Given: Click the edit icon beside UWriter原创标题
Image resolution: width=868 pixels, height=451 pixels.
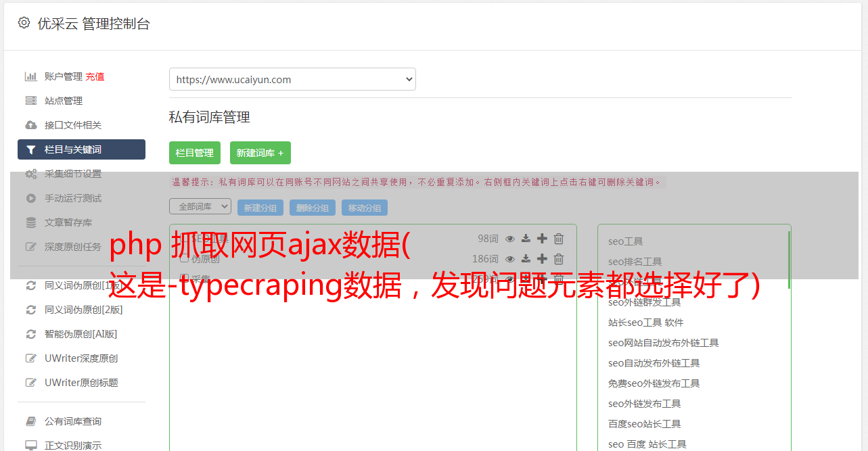Looking at the screenshot, I should tap(30, 383).
